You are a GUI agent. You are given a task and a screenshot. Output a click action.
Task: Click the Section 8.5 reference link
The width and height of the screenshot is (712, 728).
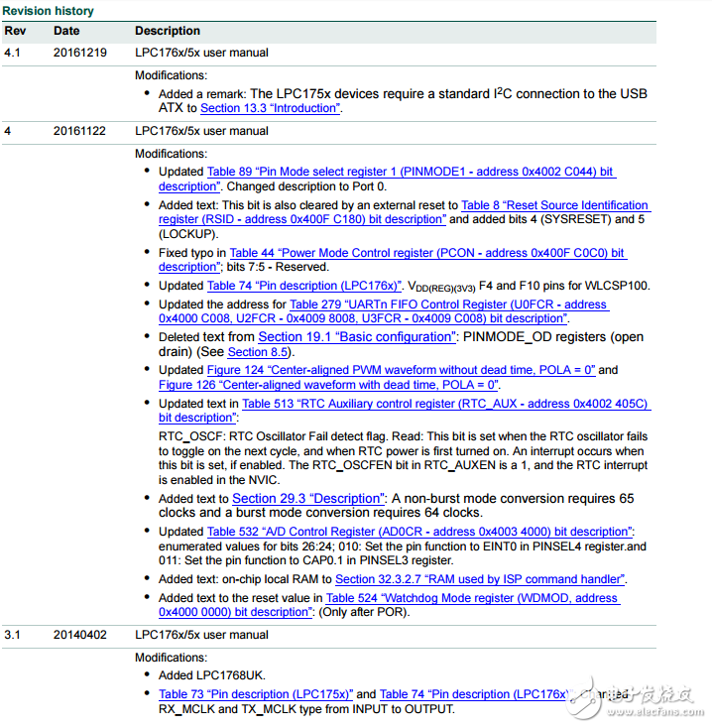coord(257,352)
